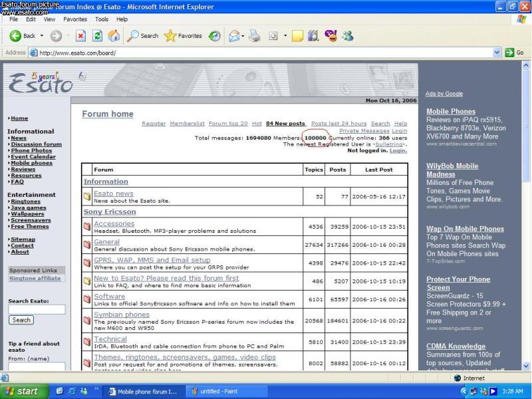Show hidden system tray icons arrow
The width and height of the screenshot is (532, 399).
pyautogui.click(x=464, y=392)
